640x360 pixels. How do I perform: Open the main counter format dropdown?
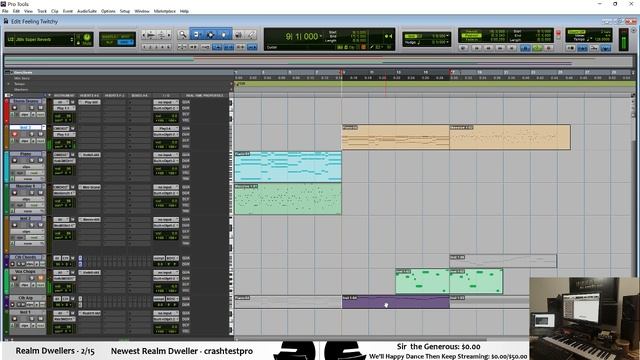(321, 36)
